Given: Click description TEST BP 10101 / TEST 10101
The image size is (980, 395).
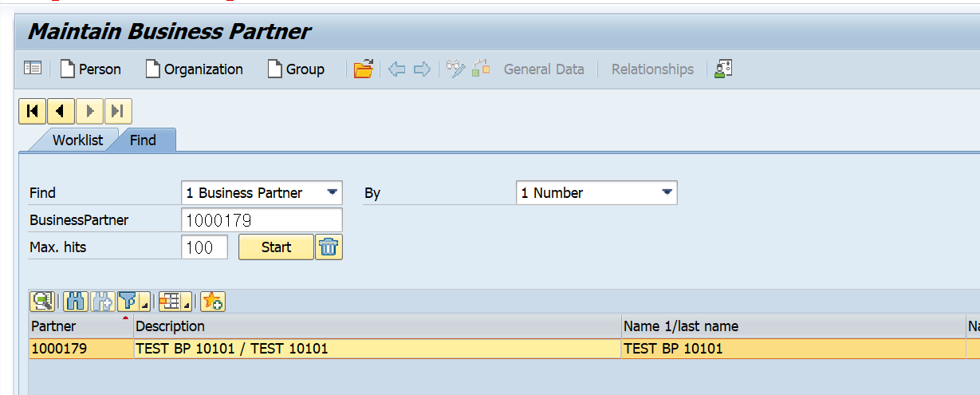Looking at the screenshot, I should [x=377, y=349].
